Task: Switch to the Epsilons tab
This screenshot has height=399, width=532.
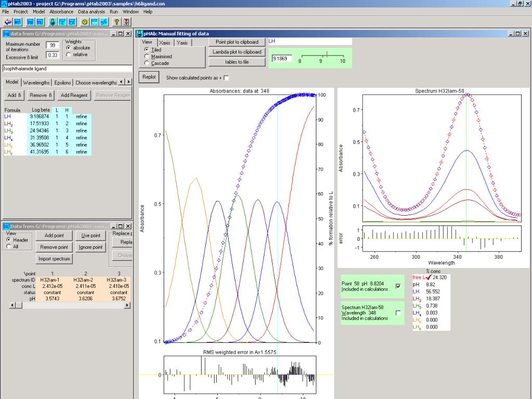Action: click(62, 83)
